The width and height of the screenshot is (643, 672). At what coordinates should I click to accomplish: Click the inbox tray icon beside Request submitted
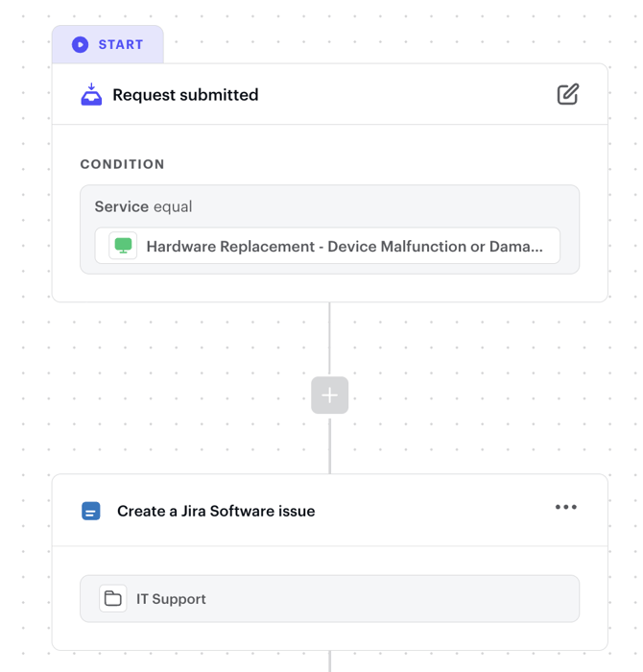pyautogui.click(x=91, y=95)
